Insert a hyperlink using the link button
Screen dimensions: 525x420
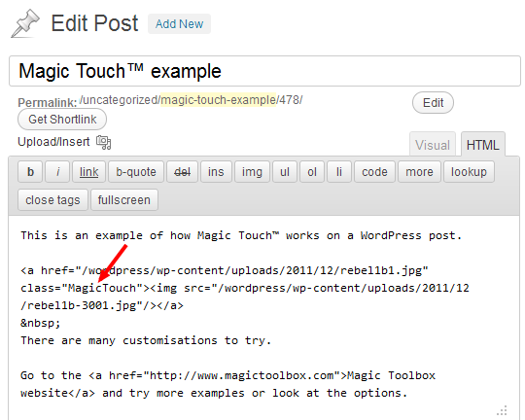89,172
